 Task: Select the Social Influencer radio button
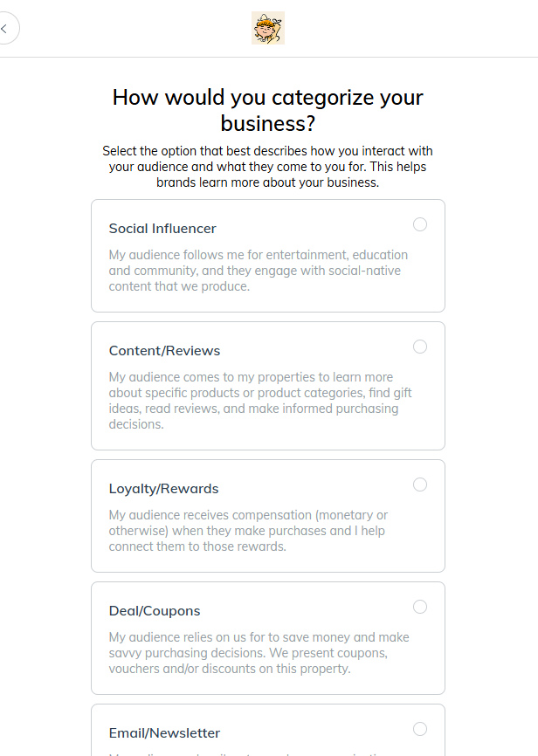[420, 224]
